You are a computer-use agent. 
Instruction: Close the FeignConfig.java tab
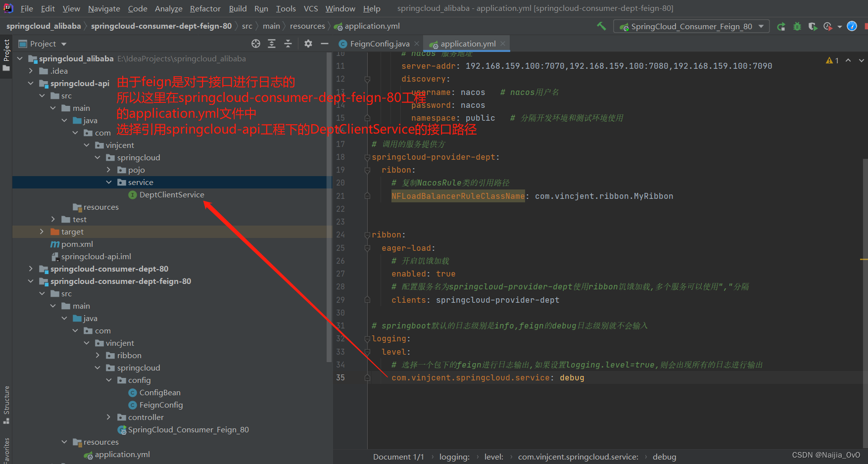pyautogui.click(x=417, y=44)
